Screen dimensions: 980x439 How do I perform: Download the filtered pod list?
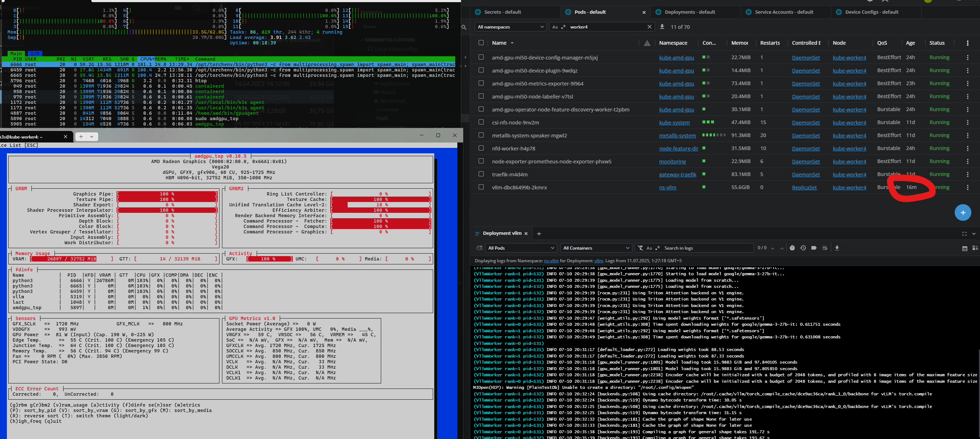coord(662,27)
